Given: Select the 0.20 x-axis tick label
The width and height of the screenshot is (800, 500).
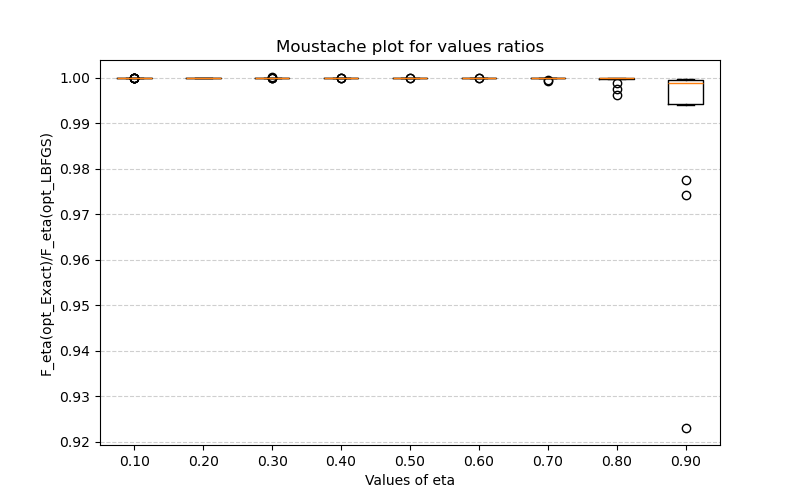Looking at the screenshot, I should coord(203,462).
